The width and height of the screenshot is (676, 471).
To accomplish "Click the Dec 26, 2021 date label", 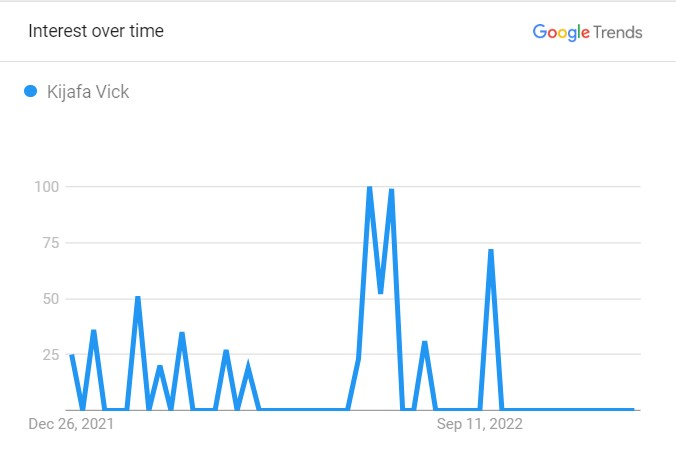I will pos(71,424).
